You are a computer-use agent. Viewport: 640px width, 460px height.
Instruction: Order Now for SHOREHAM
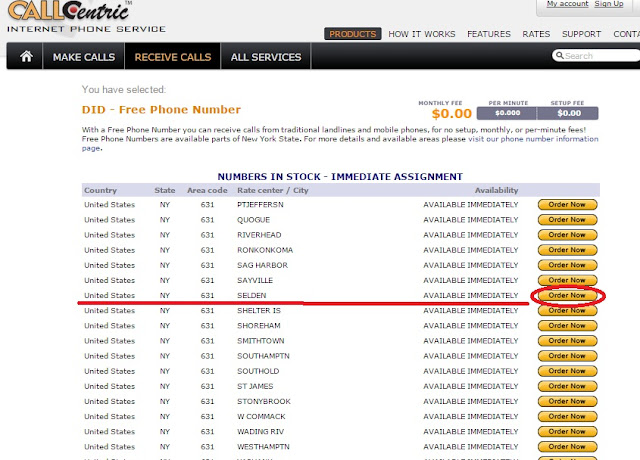[x=567, y=325]
